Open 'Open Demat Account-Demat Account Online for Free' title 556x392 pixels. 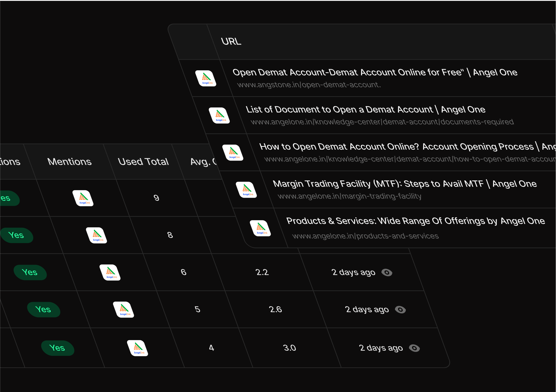[375, 72]
